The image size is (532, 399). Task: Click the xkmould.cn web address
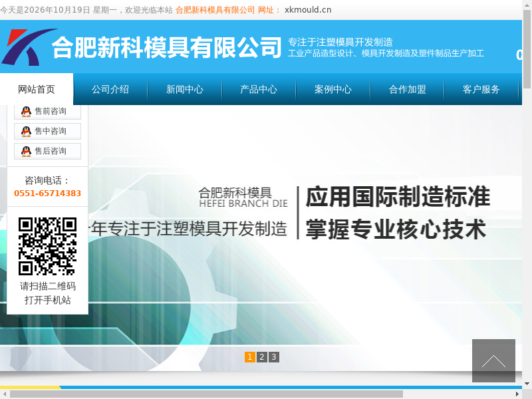pyautogui.click(x=308, y=10)
